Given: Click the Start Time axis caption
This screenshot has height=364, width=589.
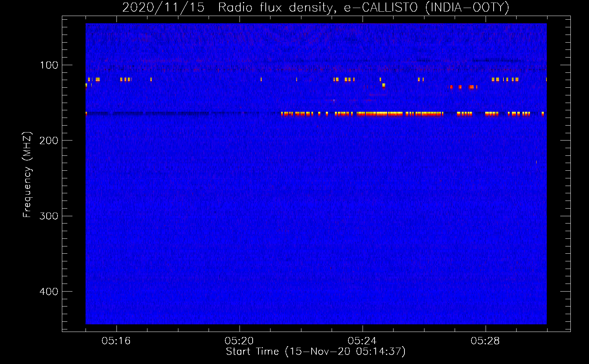Looking at the screenshot, I should click(316, 352).
